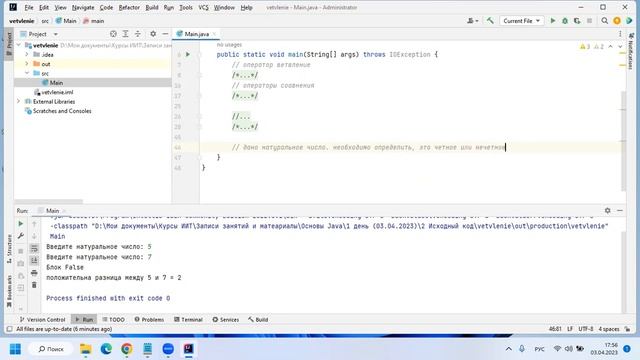Collapse all Project tree nodes

[138, 34]
